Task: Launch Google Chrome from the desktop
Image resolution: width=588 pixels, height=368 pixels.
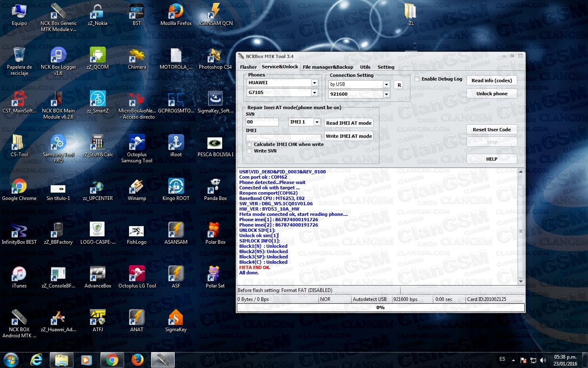Action: (19, 190)
